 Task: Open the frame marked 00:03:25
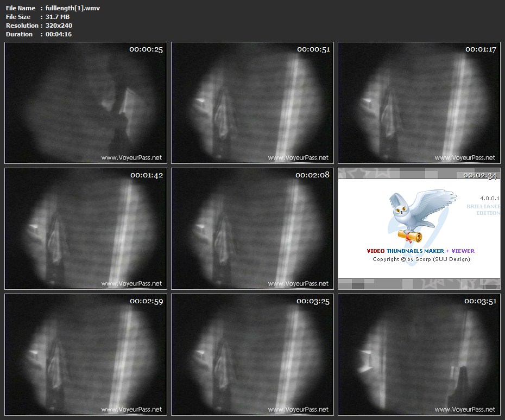(x=251, y=354)
